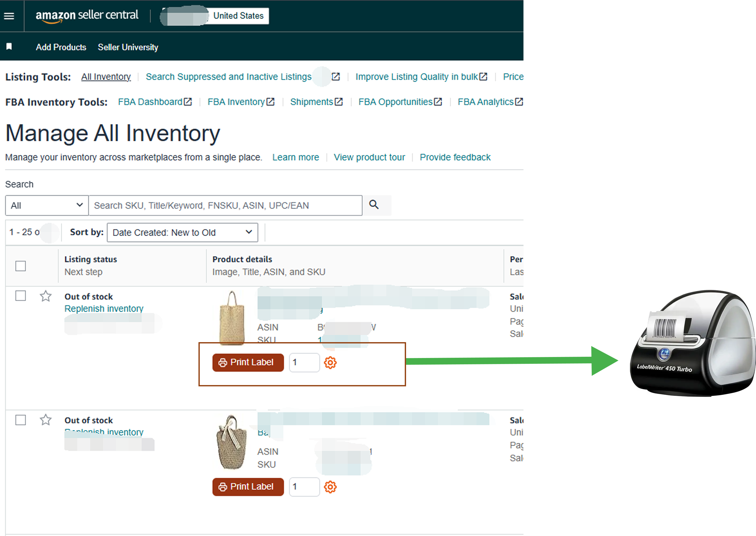Click Out of stock status on first row
The image size is (756, 536).
tap(89, 296)
